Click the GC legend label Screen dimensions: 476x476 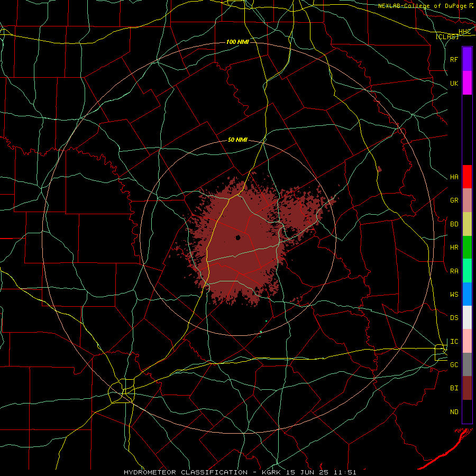[454, 365]
